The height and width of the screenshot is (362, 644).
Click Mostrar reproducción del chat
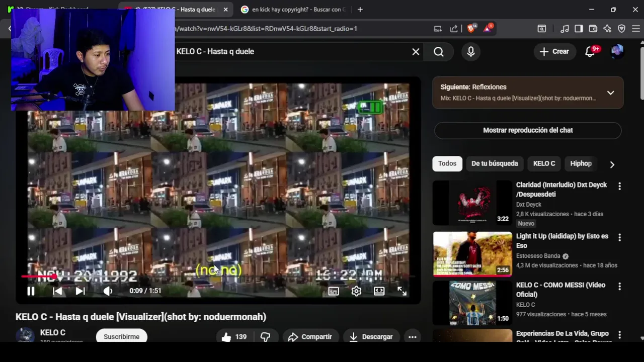[x=528, y=130]
